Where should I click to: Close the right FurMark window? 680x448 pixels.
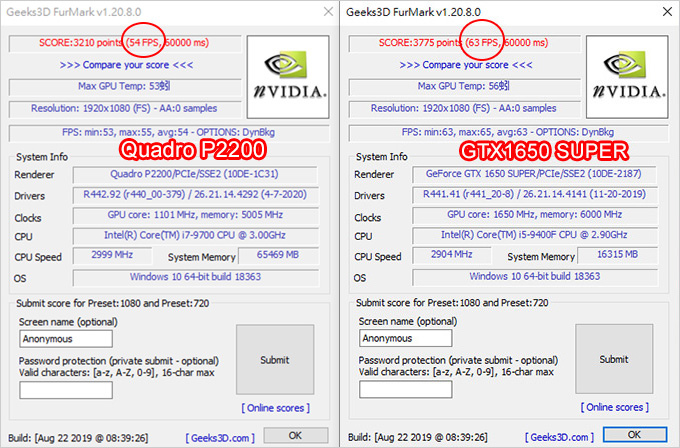[x=667, y=12]
